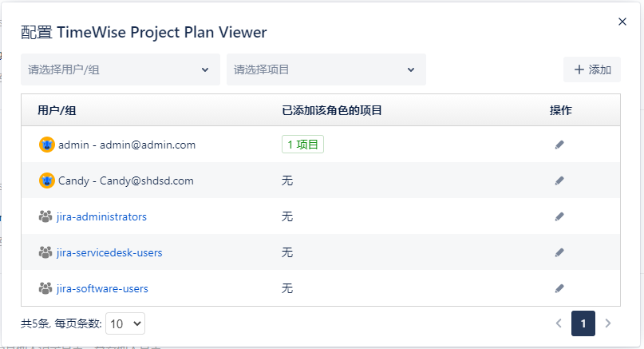Close the TimeWise configuration dialog
644x349 pixels.
622,22
